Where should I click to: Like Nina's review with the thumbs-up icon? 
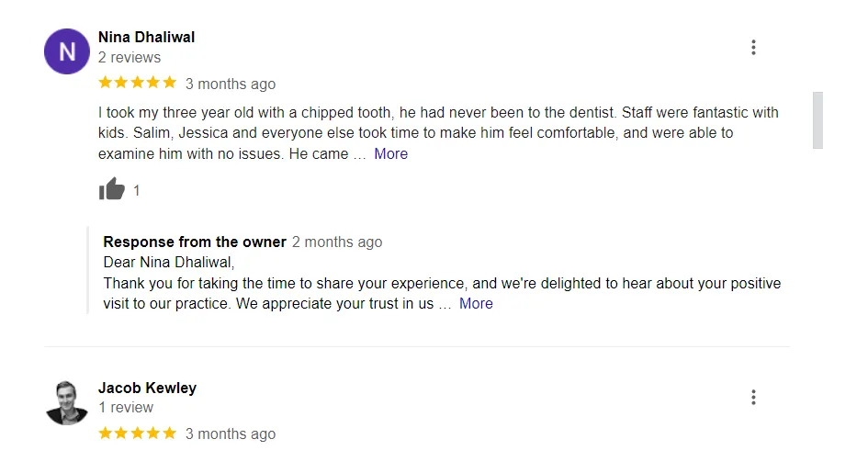tap(111, 190)
